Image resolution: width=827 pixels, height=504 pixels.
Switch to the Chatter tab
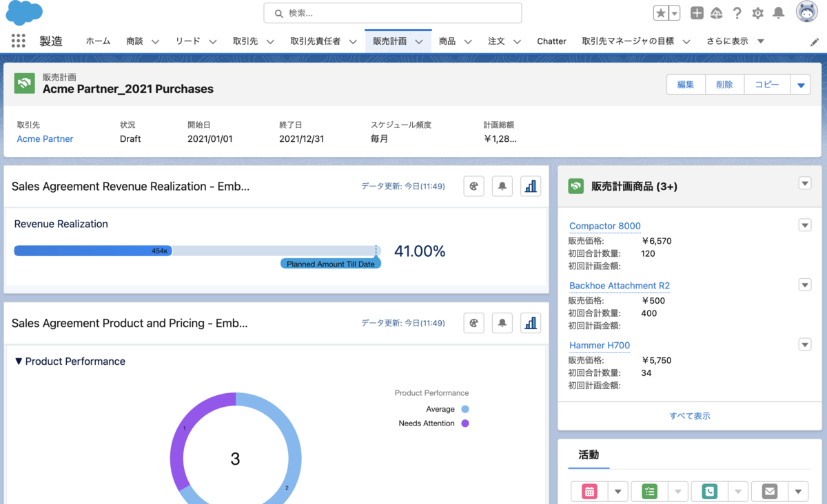551,41
